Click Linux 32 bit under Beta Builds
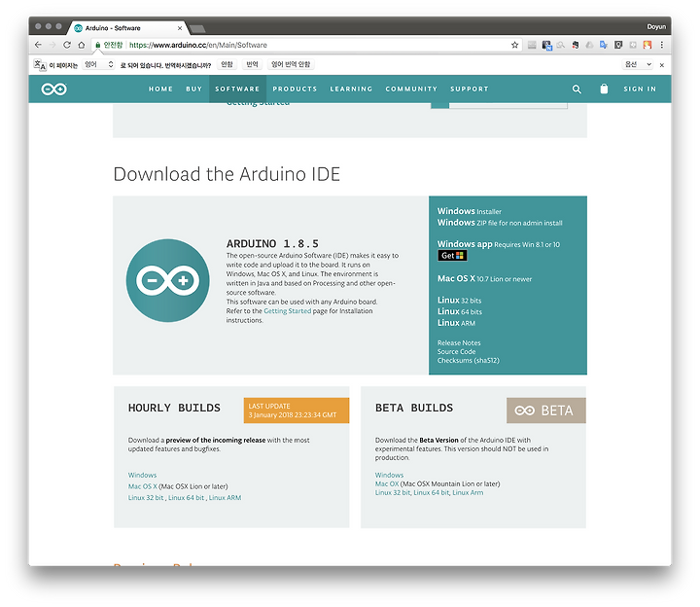700x607 pixels. click(393, 492)
